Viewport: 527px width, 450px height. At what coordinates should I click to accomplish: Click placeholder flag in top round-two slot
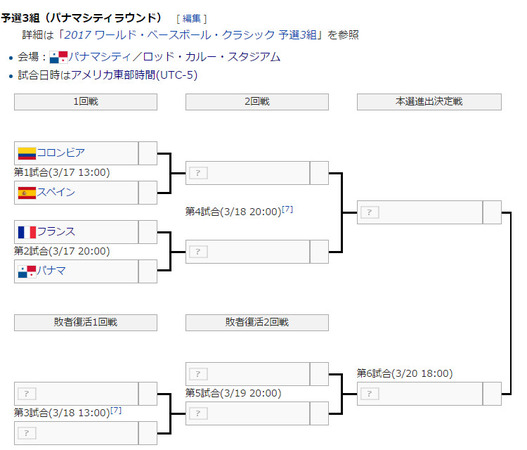[x=198, y=173]
